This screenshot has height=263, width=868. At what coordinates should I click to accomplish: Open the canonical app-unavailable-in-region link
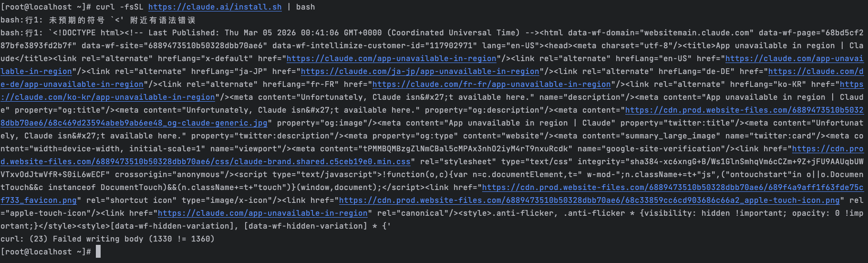point(262,213)
